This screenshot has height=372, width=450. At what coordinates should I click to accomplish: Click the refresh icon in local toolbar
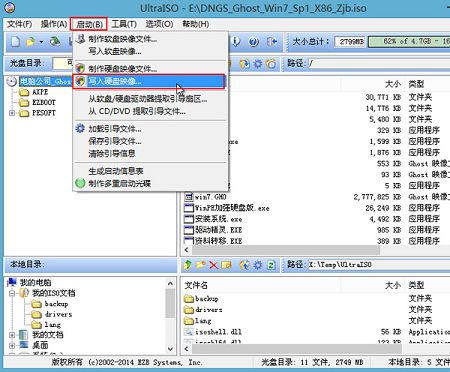click(x=271, y=265)
